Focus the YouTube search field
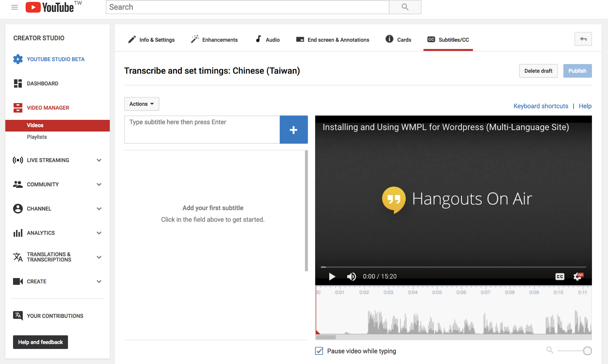Image resolution: width=608 pixels, height=364 pixels. pos(248,7)
